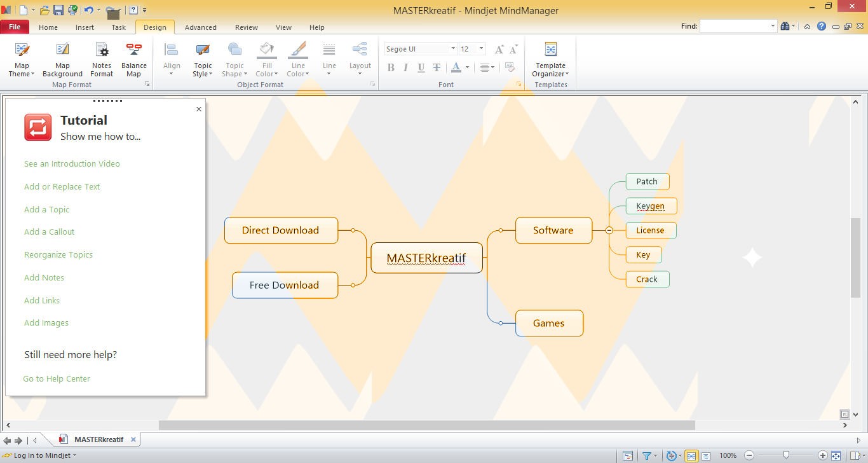Toggle Gantt view icon in status bar
Screen dimensions: 868x463
[628, 456]
